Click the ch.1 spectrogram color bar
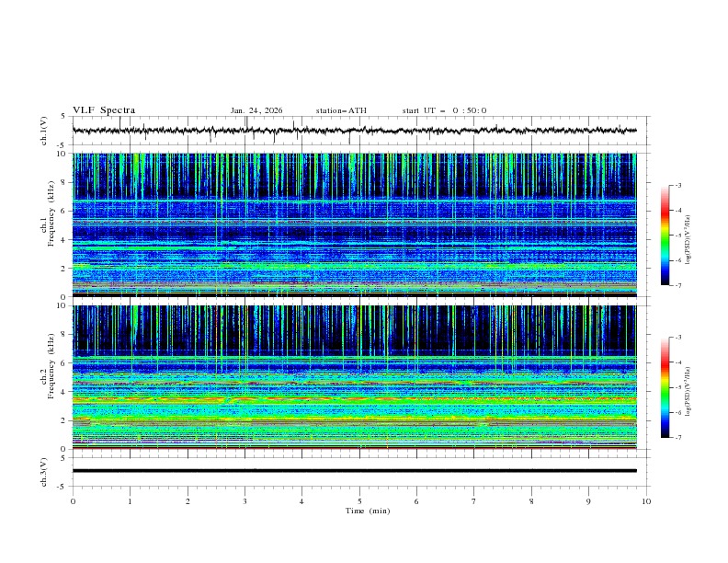This screenshot has height=563, width=728. click(665, 235)
